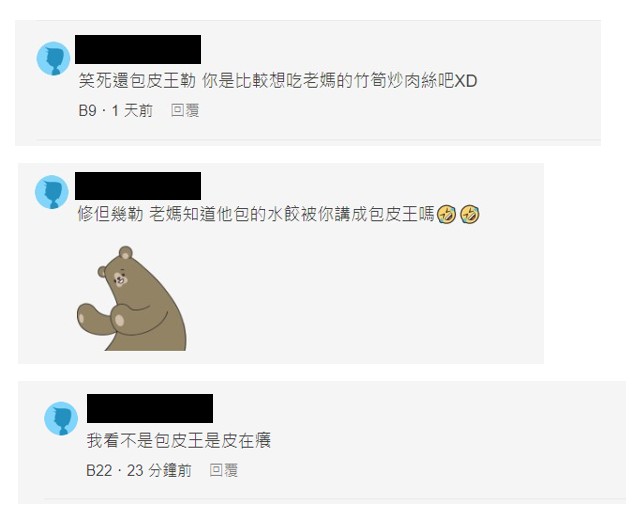644x521 pixels.
Task: Click the redacted username above B9 comment
Action: pos(138,49)
